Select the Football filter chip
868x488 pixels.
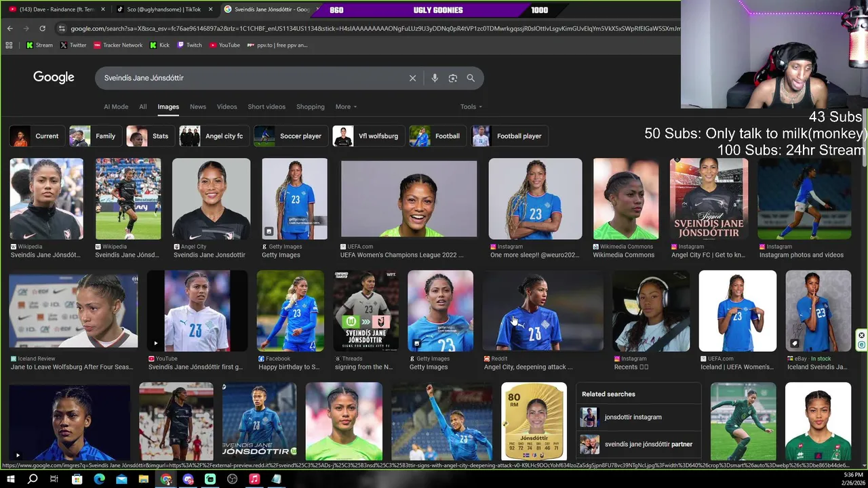tap(437, 136)
